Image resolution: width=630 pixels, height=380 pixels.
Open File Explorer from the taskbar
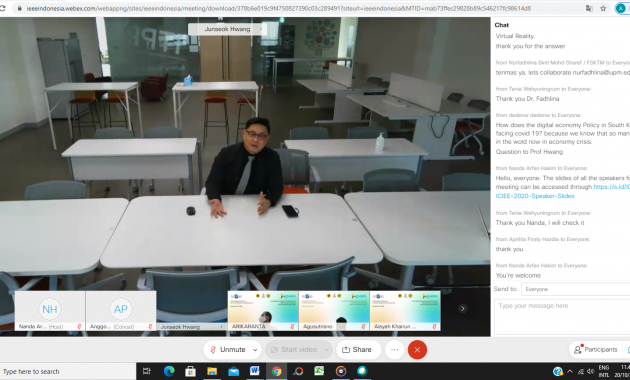tap(212, 371)
